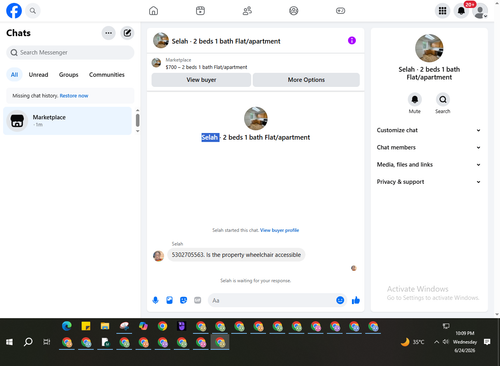
Task: Open Microsoft Edge from the taskbar
Action: pos(67,326)
